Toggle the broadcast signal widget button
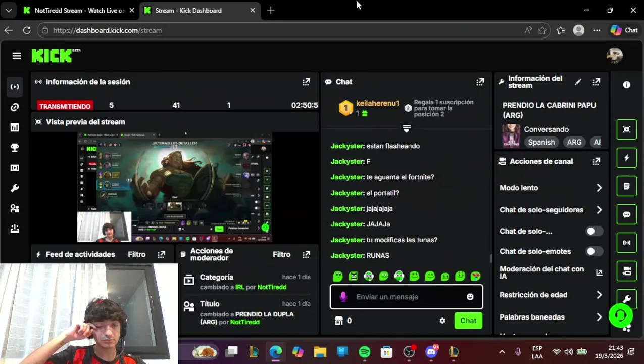This screenshot has width=644, height=364. tap(627, 243)
